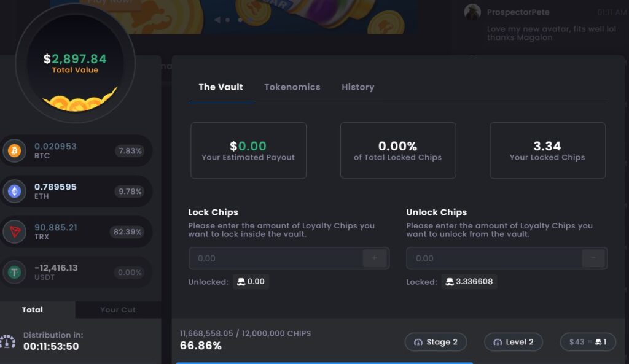Switch vault view to Your Cut
Image resolution: width=629 pixels, height=364 pixels.
point(118,310)
